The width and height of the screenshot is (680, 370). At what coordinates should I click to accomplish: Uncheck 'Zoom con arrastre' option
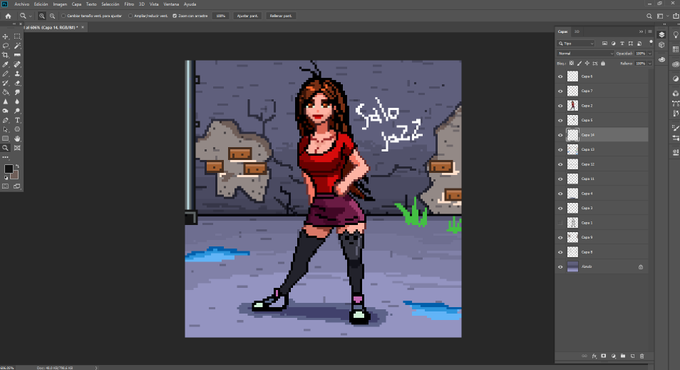(x=175, y=16)
